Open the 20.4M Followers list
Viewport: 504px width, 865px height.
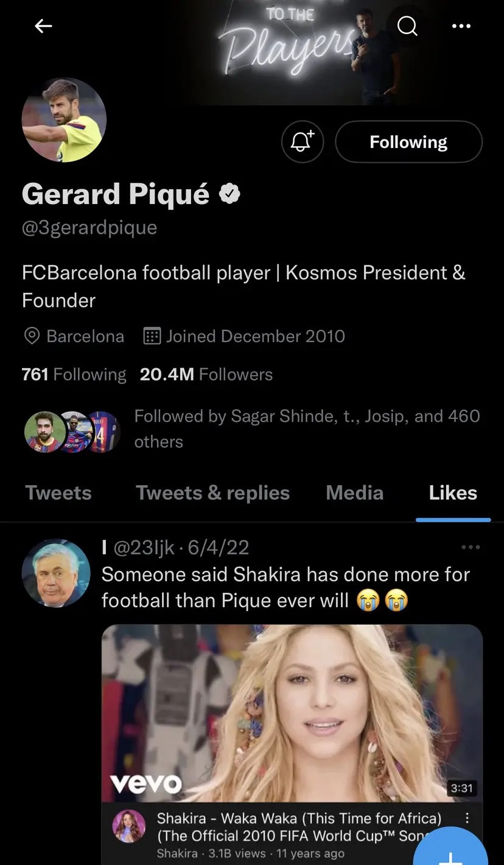[x=206, y=374]
